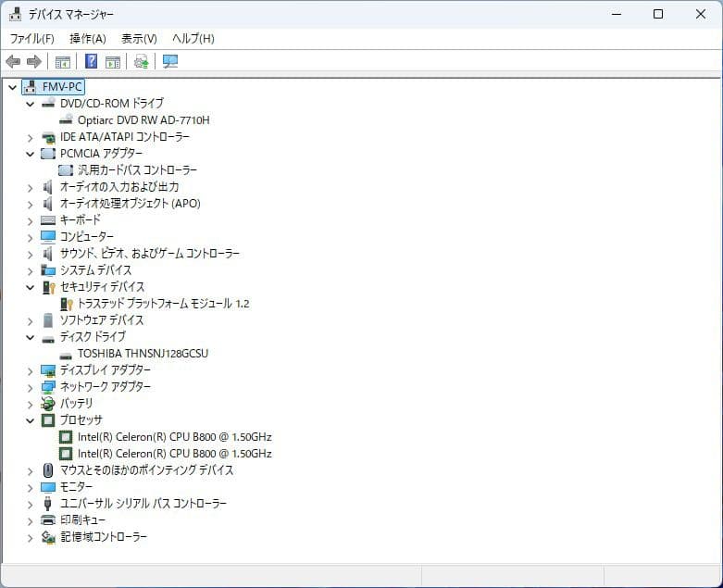Click the DVD/CD-ROM ドライブ category icon
723x588 pixels.
48,104
